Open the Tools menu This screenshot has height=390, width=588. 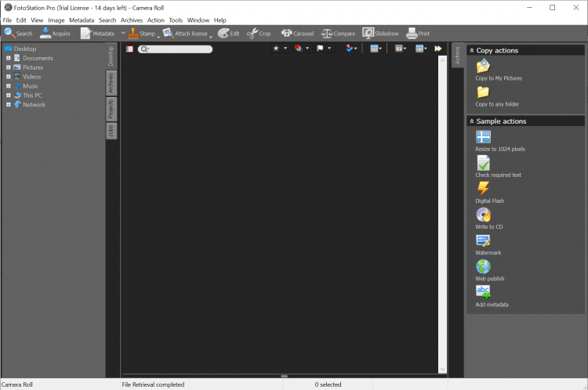point(176,20)
